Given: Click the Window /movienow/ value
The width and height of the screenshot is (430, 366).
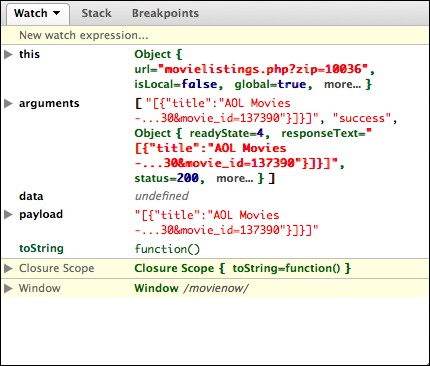Looking at the screenshot, I should click(x=191, y=288).
